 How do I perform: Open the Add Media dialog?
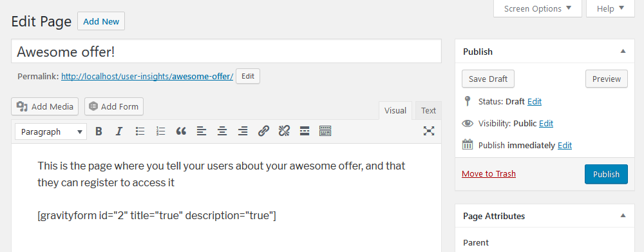point(44,106)
